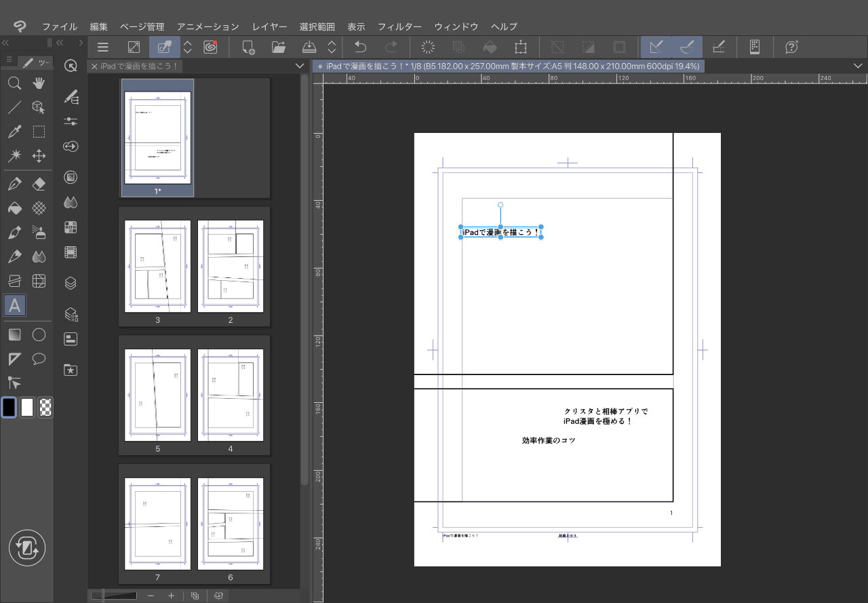This screenshot has height=603, width=868.
Task: Select the Text tool
Action: coord(15,306)
